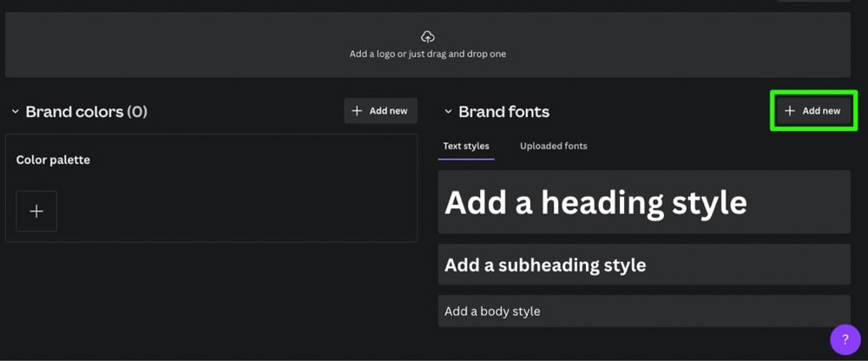Click the Brand colors (0) heading
The image size is (868, 361).
[x=86, y=112]
